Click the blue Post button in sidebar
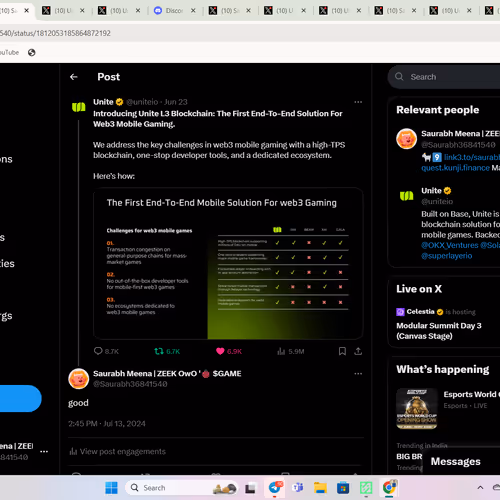 point(20,398)
